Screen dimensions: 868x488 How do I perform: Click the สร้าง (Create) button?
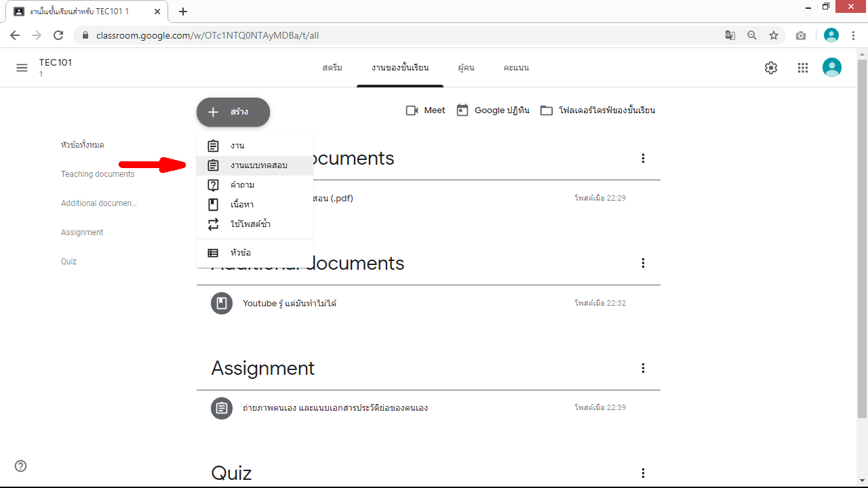click(233, 113)
